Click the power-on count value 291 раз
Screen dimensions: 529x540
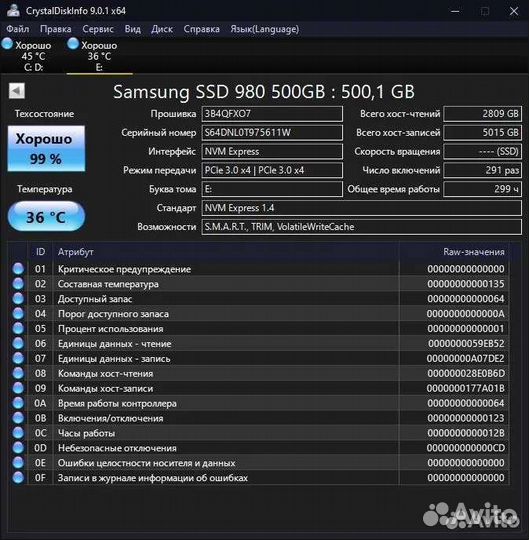coord(483,170)
